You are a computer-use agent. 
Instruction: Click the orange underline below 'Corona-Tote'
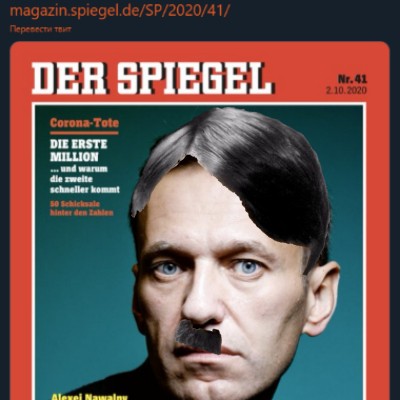pos(84,133)
